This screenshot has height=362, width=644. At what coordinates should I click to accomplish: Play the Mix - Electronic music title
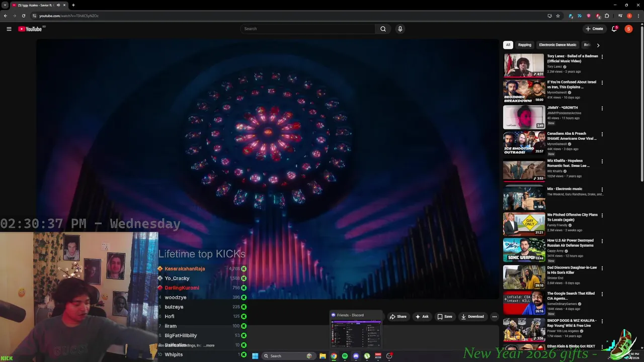[x=565, y=189]
